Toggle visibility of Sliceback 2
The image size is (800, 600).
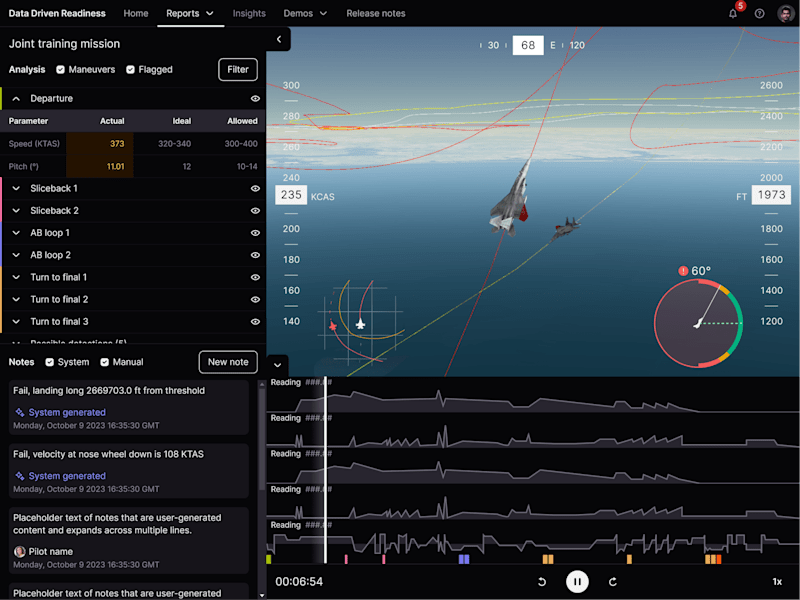point(255,211)
